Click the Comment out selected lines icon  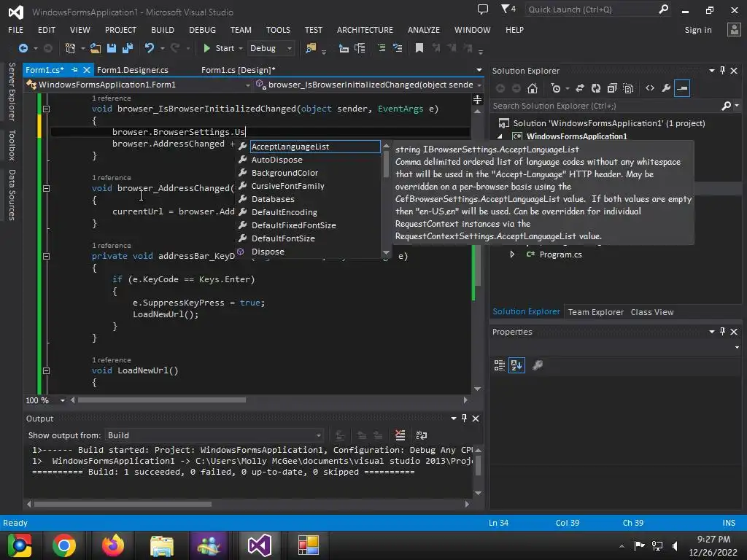tap(382, 48)
